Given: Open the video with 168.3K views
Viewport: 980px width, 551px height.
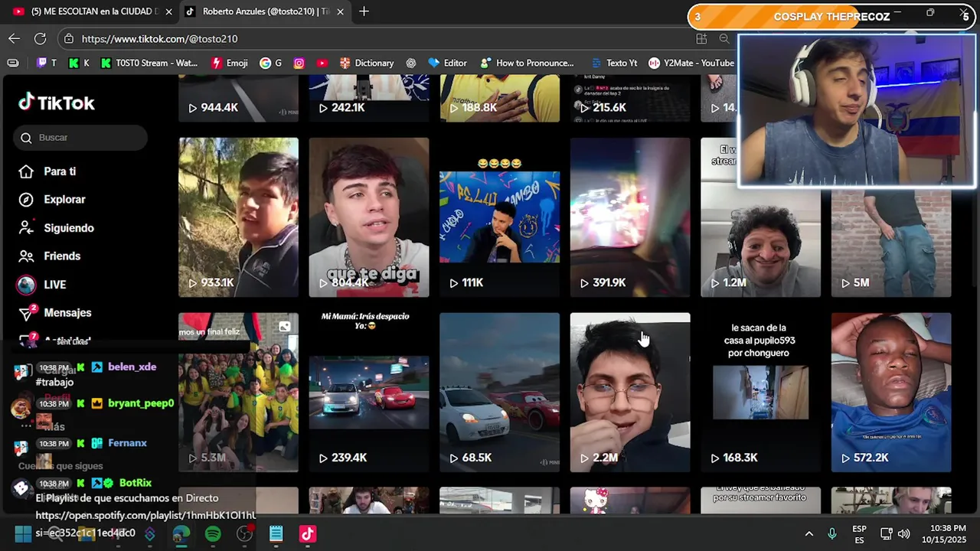Looking at the screenshot, I should [760, 392].
